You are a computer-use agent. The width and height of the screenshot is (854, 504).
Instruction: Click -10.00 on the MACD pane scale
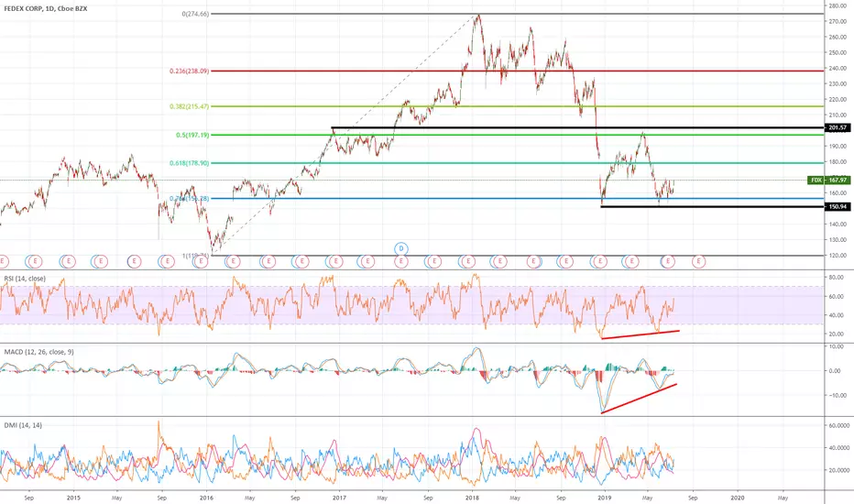pyautogui.click(x=836, y=396)
